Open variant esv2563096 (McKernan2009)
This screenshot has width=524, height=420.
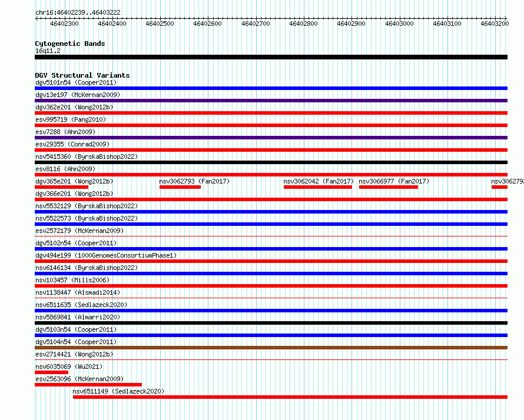[79, 379]
